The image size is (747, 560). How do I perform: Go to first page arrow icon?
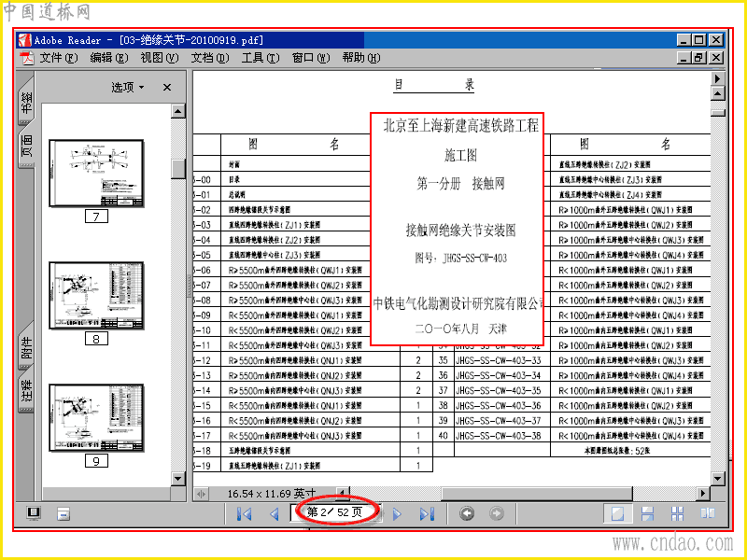pyautogui.click(x=245, y=514)
